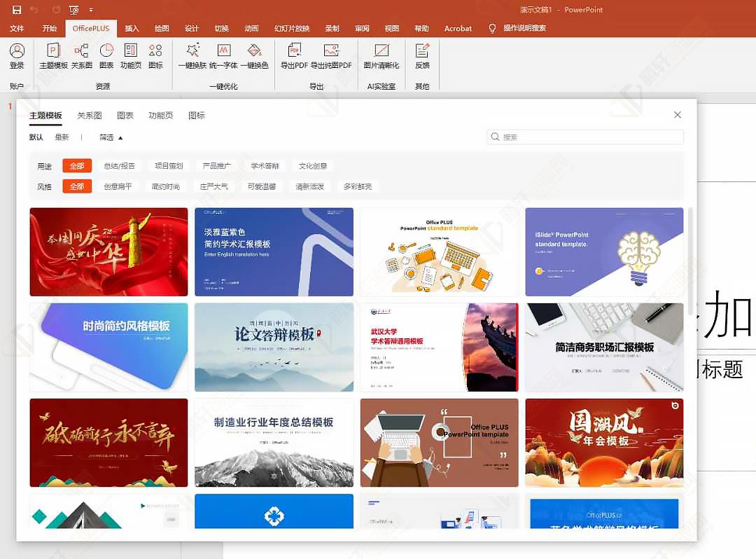Switch to the 插入 ribbon tab
Screen dimensions: 756x559
[x=133, y=29]
